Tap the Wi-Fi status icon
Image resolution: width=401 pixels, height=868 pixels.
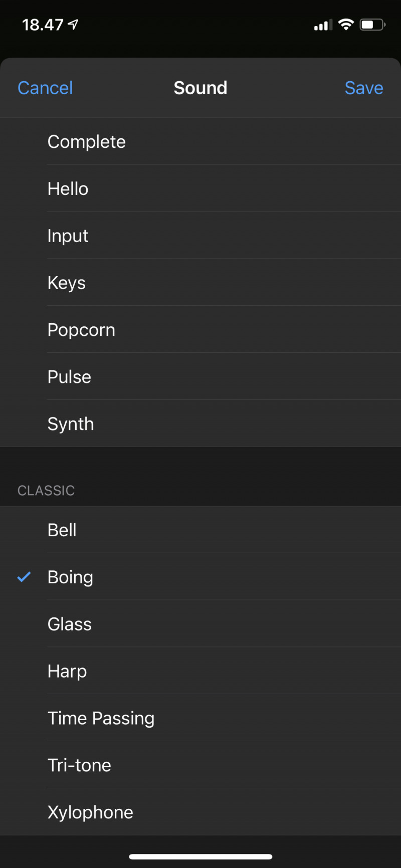[346, 24]
